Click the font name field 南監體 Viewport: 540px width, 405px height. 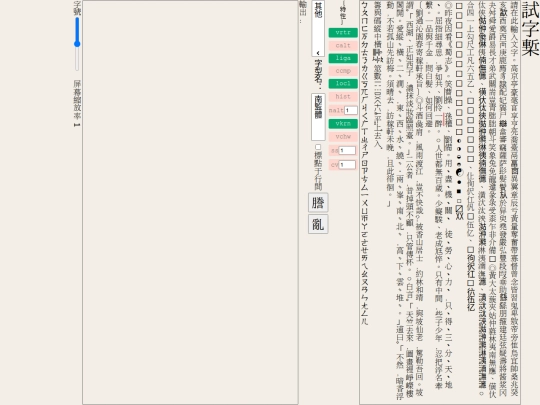click(318, 117)
